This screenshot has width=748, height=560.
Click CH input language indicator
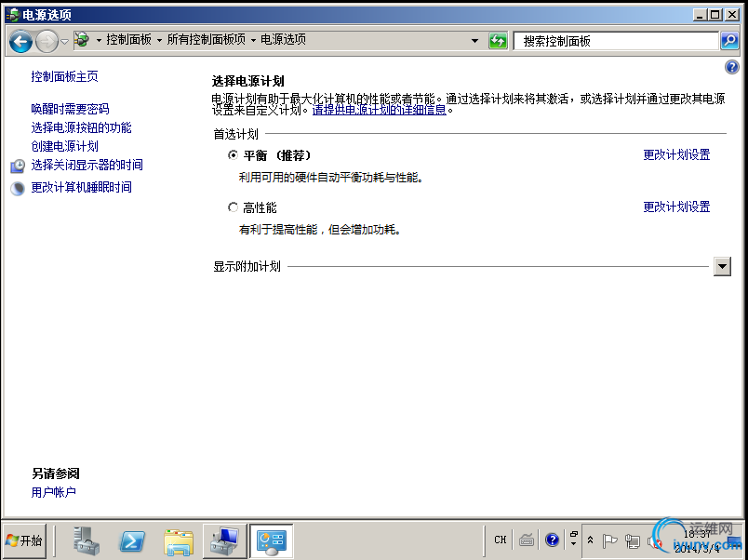[x=500, y=540]
